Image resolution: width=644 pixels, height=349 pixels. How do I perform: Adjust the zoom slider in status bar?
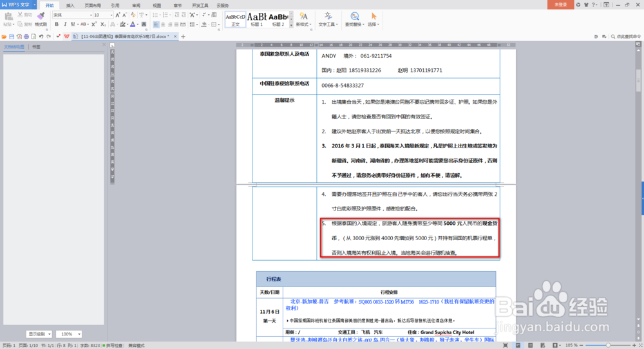pos(609,345)
